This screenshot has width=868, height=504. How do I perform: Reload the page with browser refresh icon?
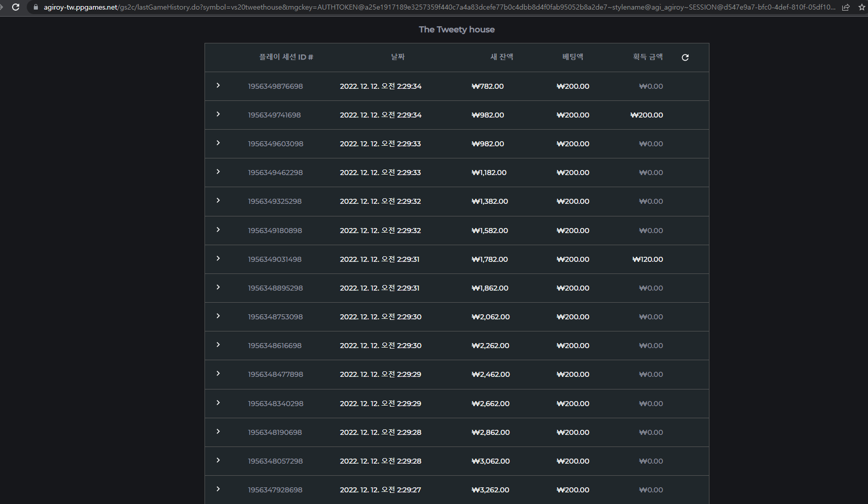click(16, 7)
